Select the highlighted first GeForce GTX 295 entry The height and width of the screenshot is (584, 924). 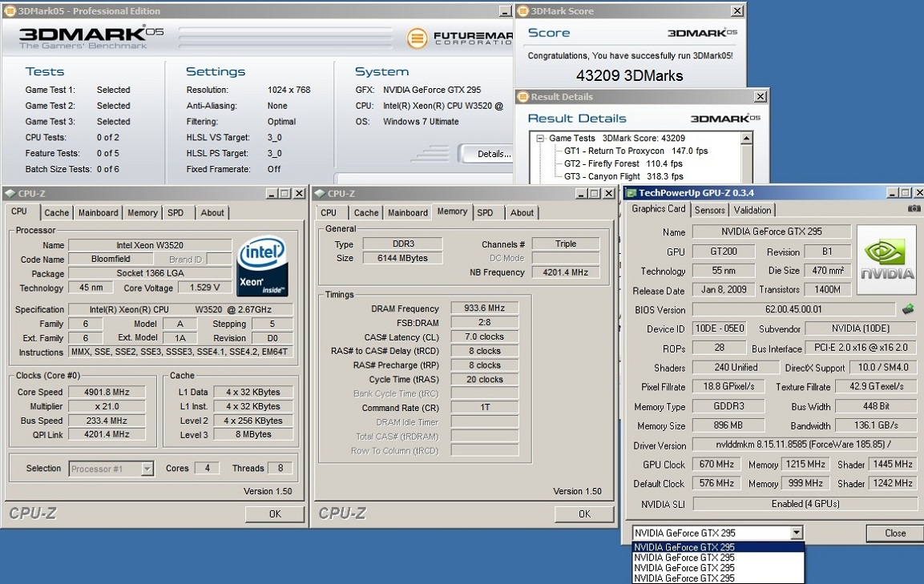click(718, 547)
